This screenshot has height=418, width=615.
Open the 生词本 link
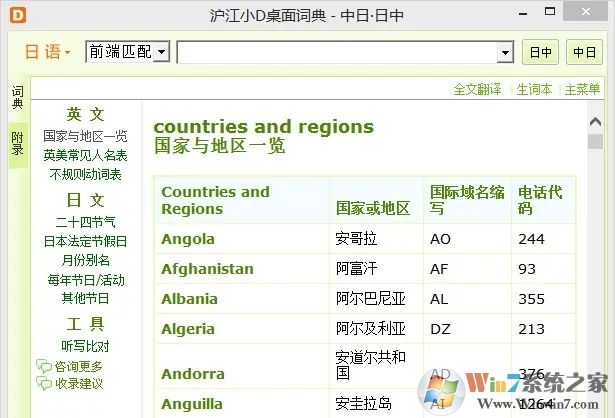(534, 89)
